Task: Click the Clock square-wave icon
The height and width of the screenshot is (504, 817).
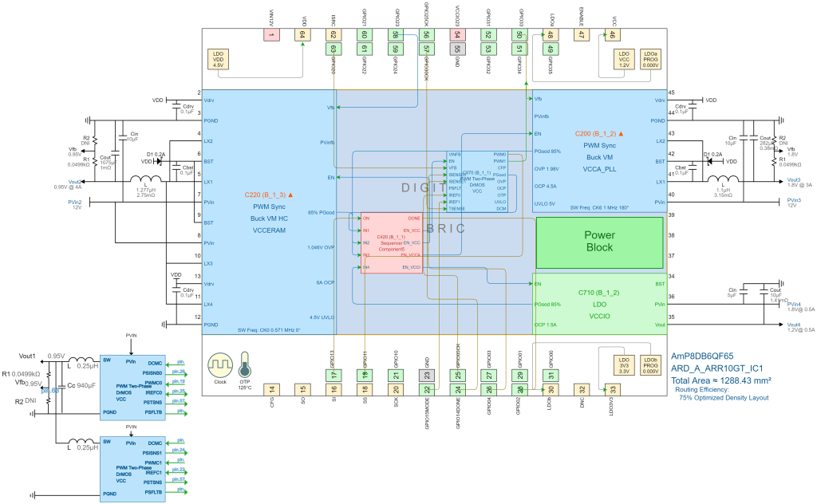Action: 220,365
